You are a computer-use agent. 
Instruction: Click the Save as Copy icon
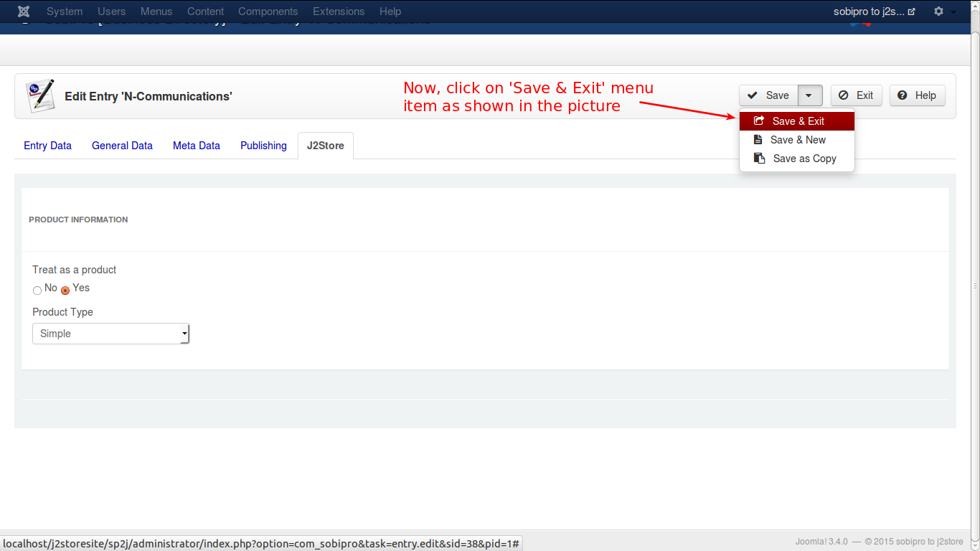[759, 159]
